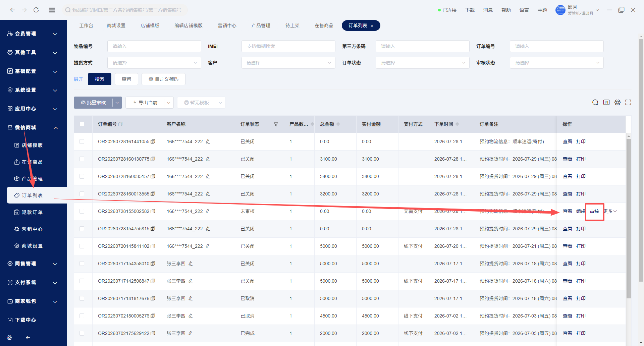644x346 pixels.
Task: Click the 重置 button
Action: coord(126,79)
